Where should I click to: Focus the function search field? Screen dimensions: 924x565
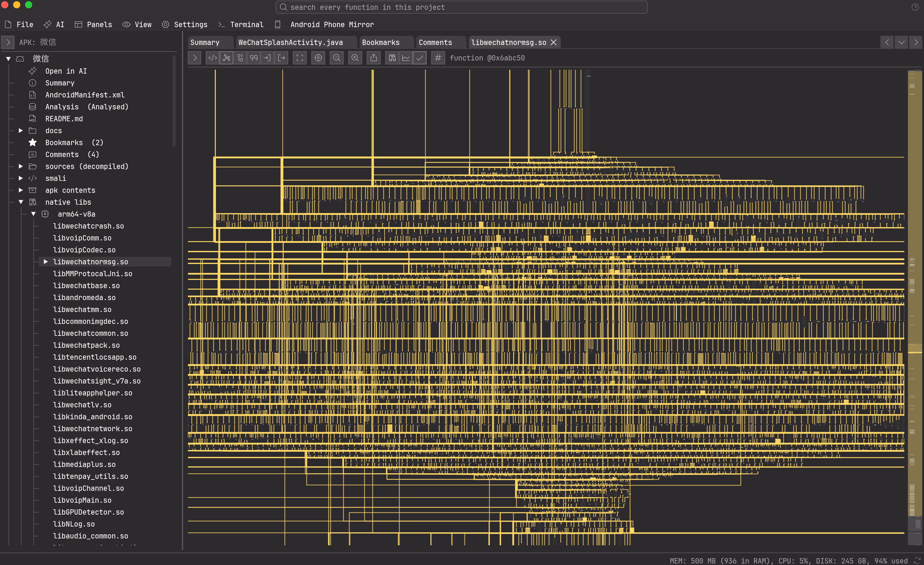pyautogui.click(x=461, y=7)
